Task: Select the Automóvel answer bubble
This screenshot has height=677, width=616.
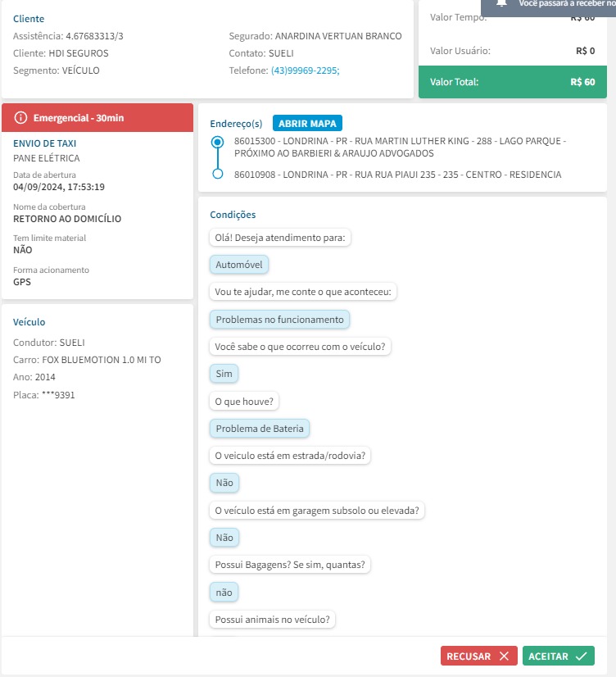Action: point(239,265)
